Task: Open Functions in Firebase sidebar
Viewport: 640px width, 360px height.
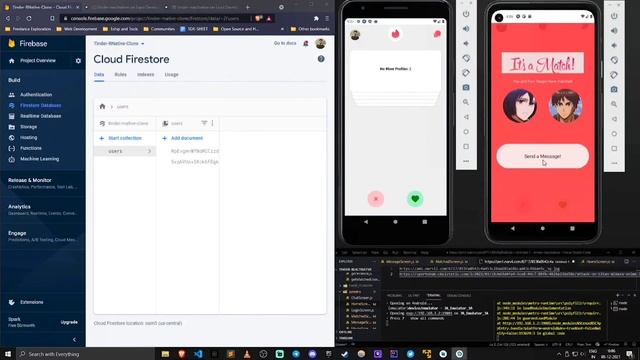Action: tap(31, 148)
